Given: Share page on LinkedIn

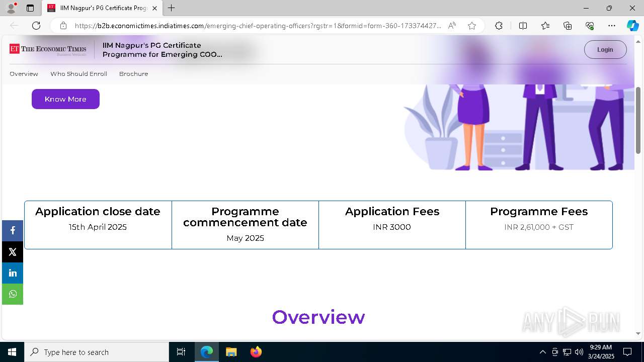Looking at the screenshot, I should click(x=13, y=273).
